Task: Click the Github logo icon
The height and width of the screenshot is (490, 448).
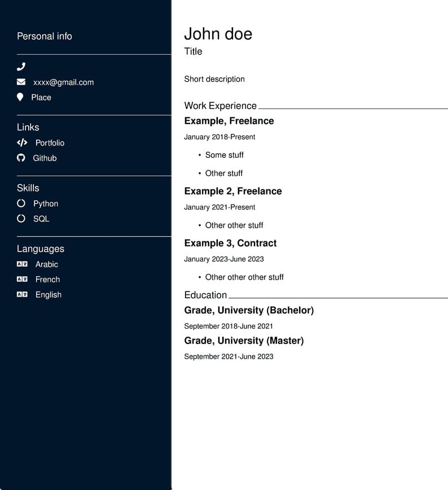Action: point(21,158)
